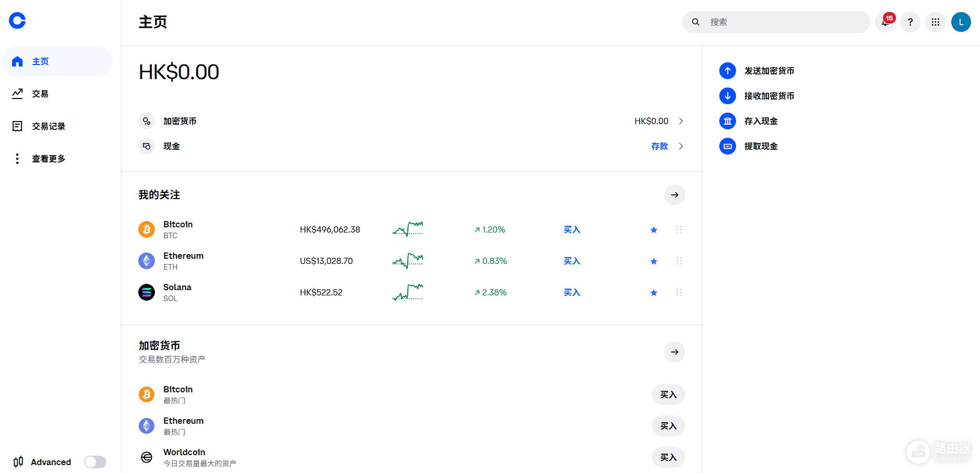Open the notifications bell
The image size is (980, 473).
(885, 22)
